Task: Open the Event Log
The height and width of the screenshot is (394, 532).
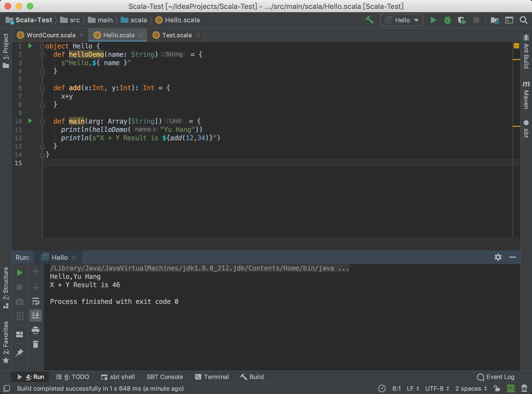Action: tap(496, 377)
